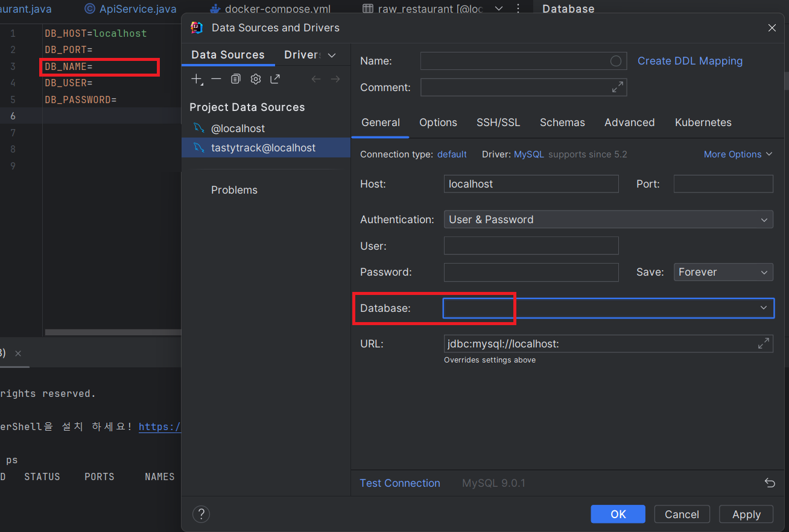Select the Options tab
Screen dimensions: 789x532
(438, 122)
